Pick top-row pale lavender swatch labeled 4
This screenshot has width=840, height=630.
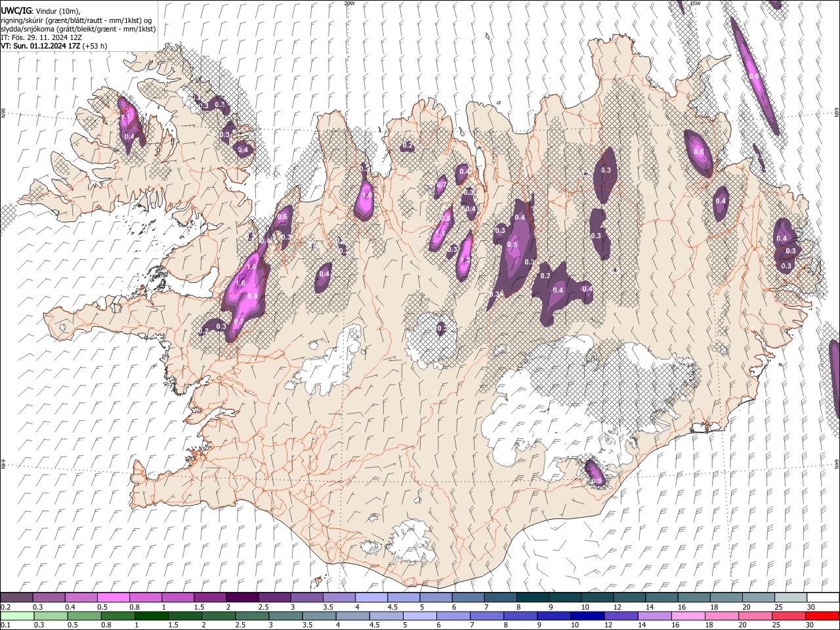371,597
